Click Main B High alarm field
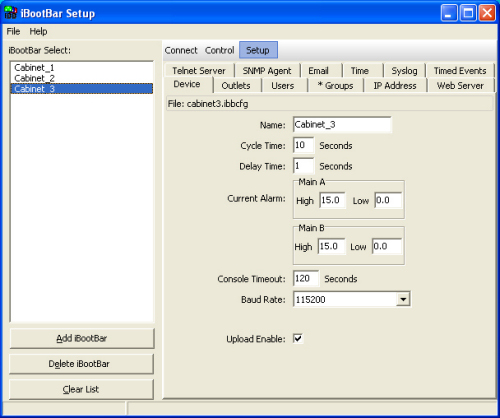The height and width of the screenshot is (418, 500). [331, 246]
